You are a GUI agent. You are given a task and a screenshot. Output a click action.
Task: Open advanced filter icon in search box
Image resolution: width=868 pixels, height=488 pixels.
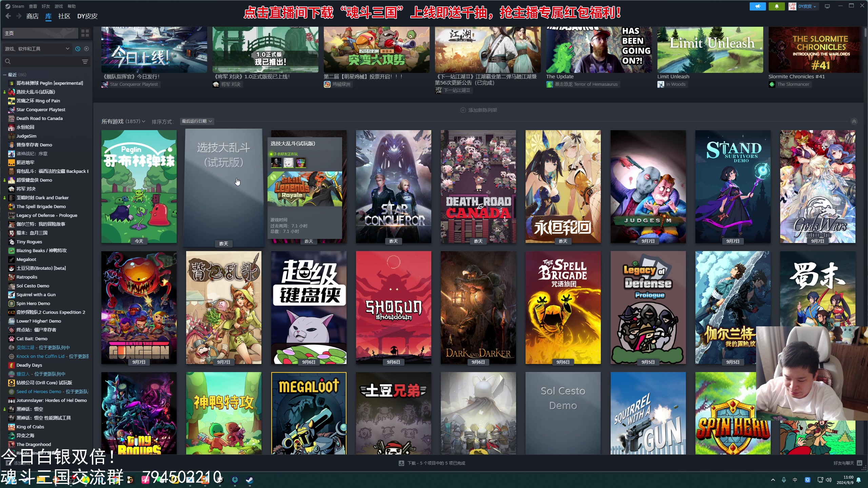85,61
